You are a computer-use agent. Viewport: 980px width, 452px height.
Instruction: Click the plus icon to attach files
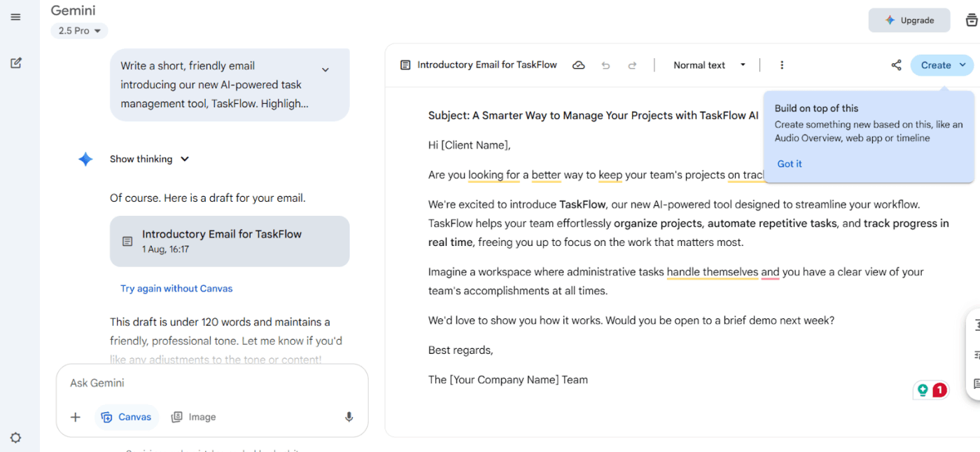point(75,416)
